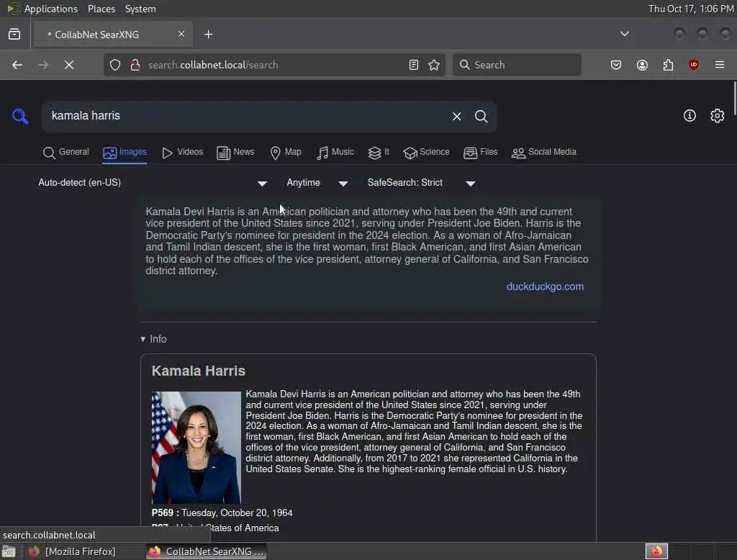Switch to News category
737x560 pixels.
click(235, 153)
